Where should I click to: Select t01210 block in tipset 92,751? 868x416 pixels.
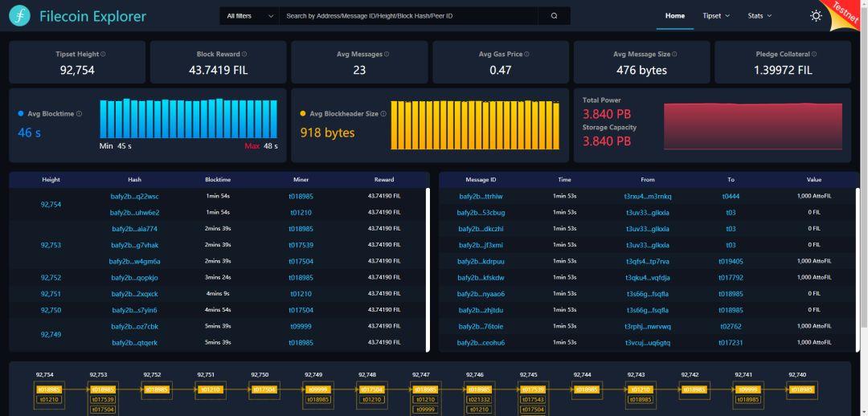point(211,389)
